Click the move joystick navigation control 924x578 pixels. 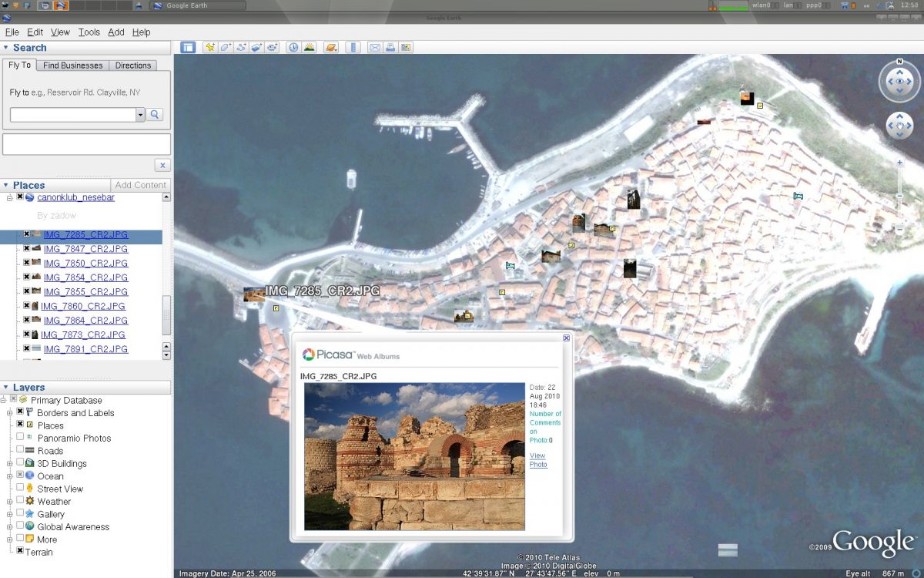(x=899, y=126)
